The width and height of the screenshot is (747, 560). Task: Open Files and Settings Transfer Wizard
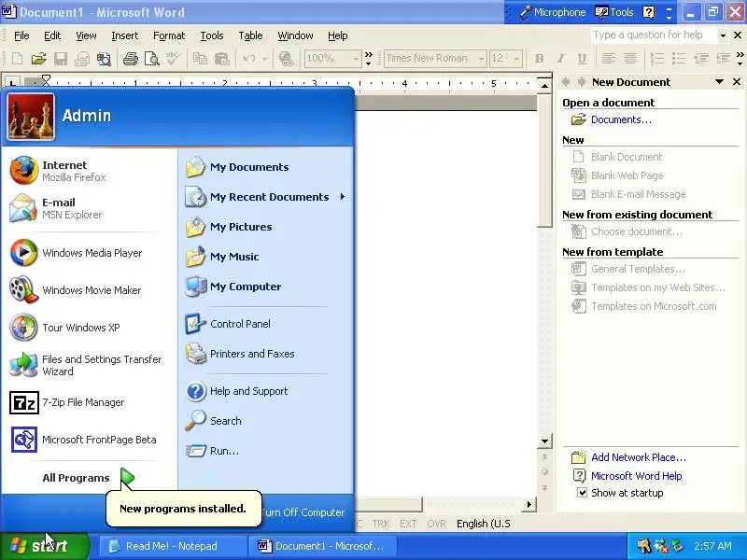click(x=89, y=365)
